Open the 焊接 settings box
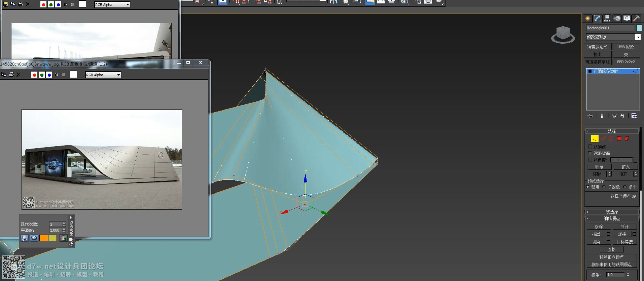644x281 pixels. point(634,234)
